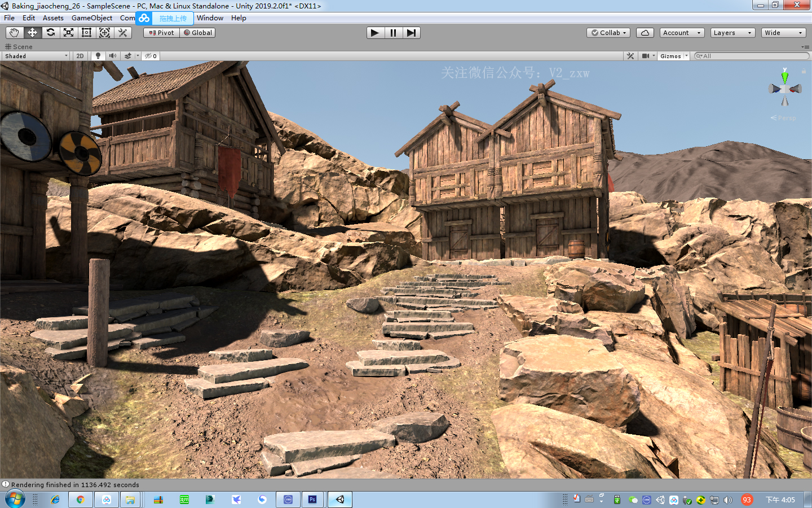Expand the Gizmos dropdown arrow

(x=686, y=56)
